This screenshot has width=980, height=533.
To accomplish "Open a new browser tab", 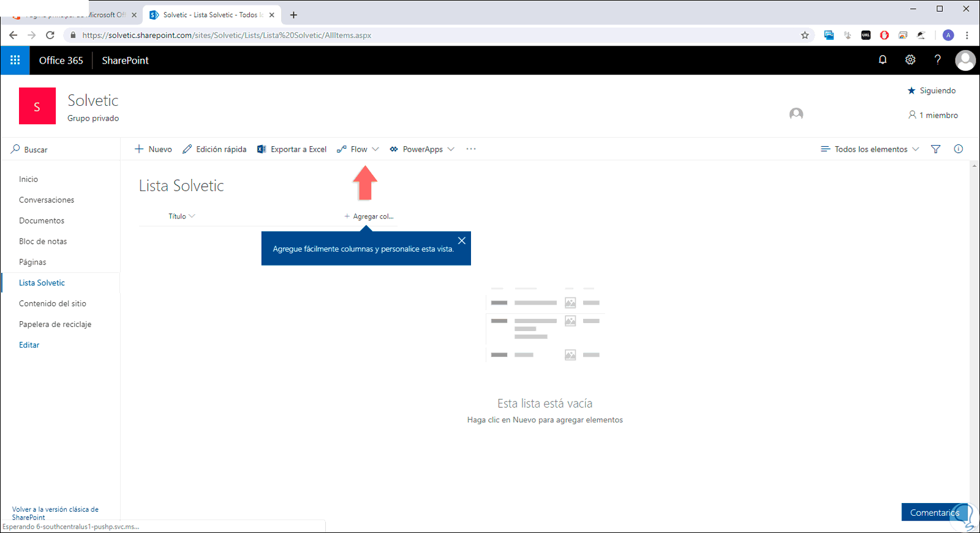I will (x=294, y=15).
